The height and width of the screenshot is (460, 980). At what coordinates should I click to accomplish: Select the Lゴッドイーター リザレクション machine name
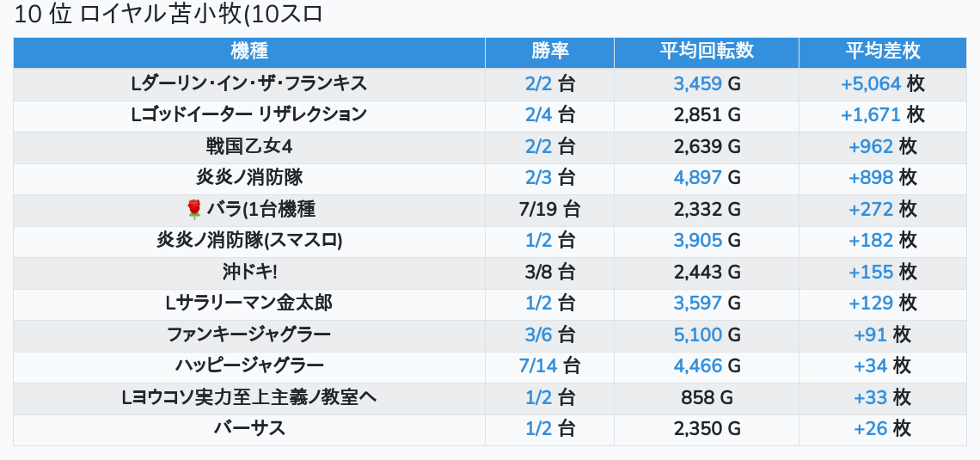(x=249, y=115)
